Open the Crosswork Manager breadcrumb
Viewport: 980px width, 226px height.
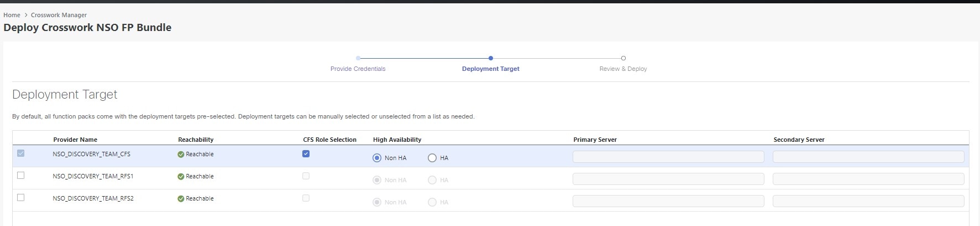click(x=59, y=15)
